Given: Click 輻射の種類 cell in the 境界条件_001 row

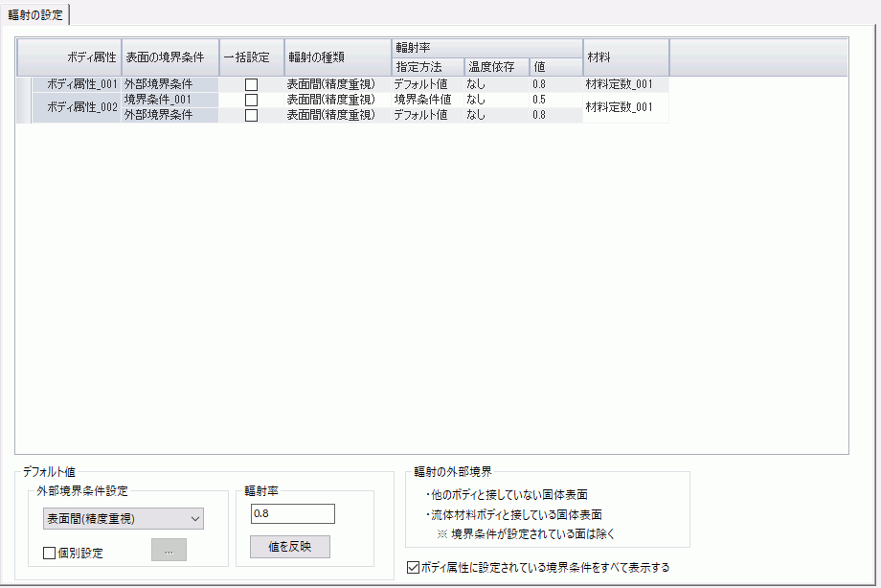Looking at the screenshot, I should (331, 100).
